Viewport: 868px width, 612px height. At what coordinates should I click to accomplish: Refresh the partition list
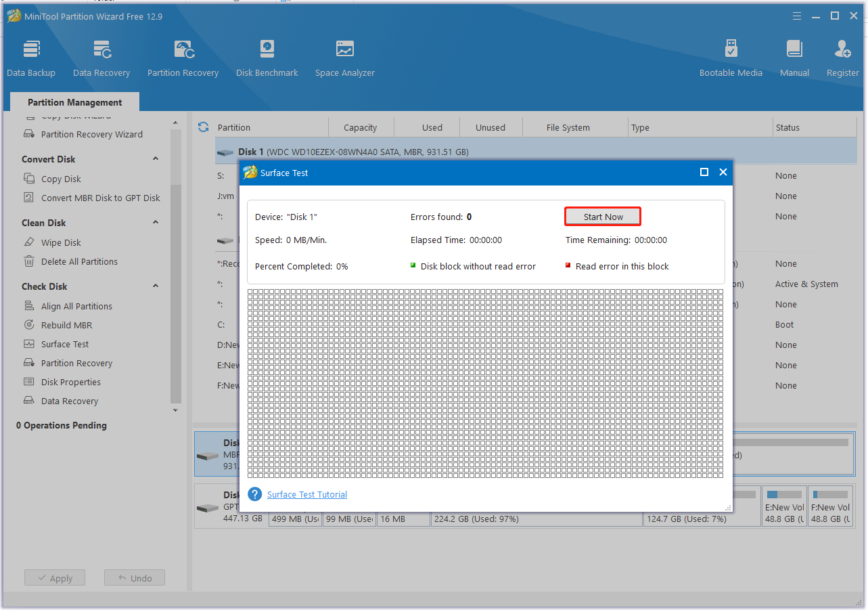pyautogui.click(x=203, y=127)
